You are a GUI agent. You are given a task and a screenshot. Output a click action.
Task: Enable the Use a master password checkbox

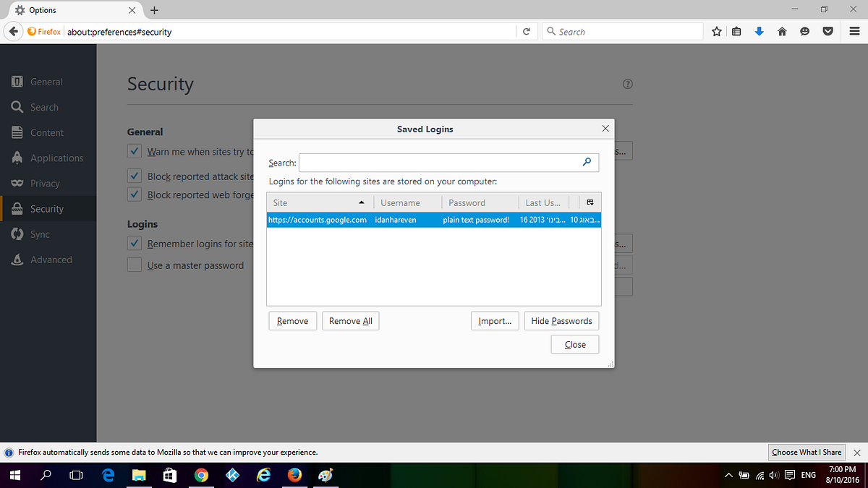(134, 265)
